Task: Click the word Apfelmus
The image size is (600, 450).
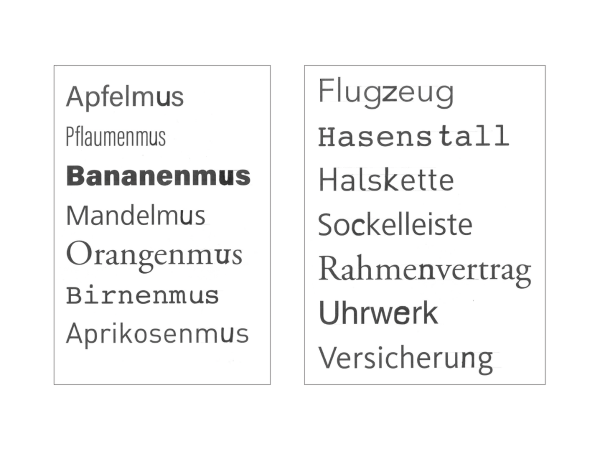Action: pyautogui.click(x=125, y=97)
